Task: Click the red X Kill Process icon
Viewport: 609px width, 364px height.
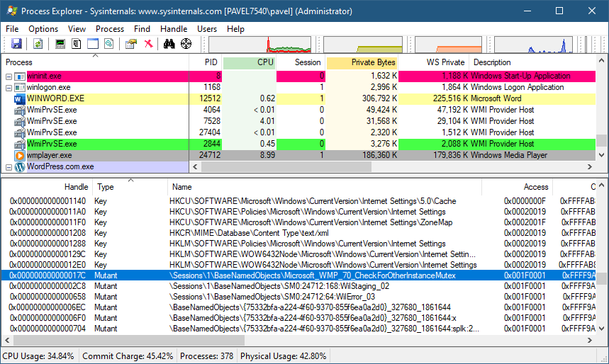Action: click(x=148, y=44)
